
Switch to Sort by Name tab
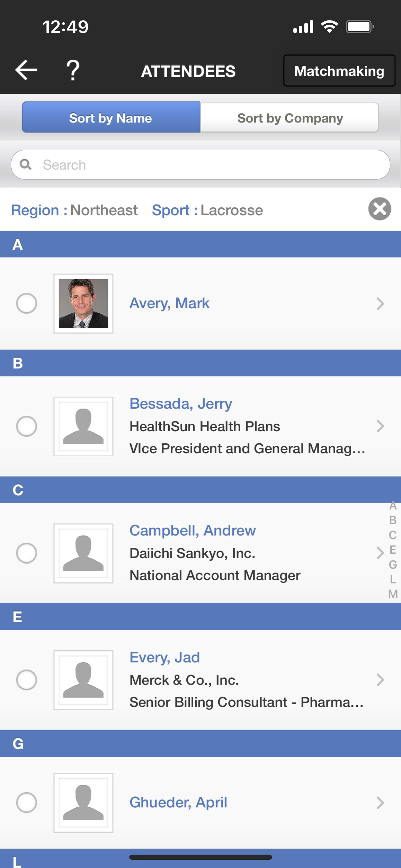coord(111,117)
